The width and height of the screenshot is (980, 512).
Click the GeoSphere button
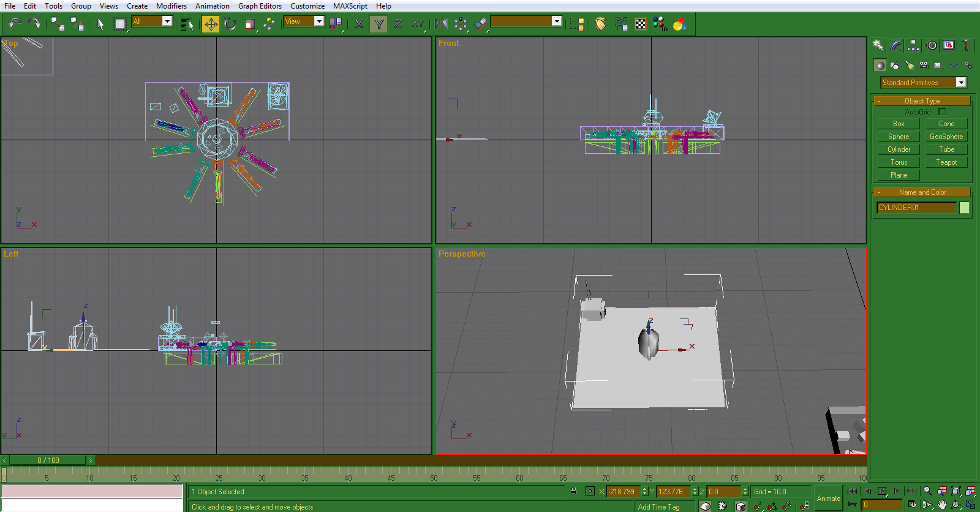[x=946, y=137]
